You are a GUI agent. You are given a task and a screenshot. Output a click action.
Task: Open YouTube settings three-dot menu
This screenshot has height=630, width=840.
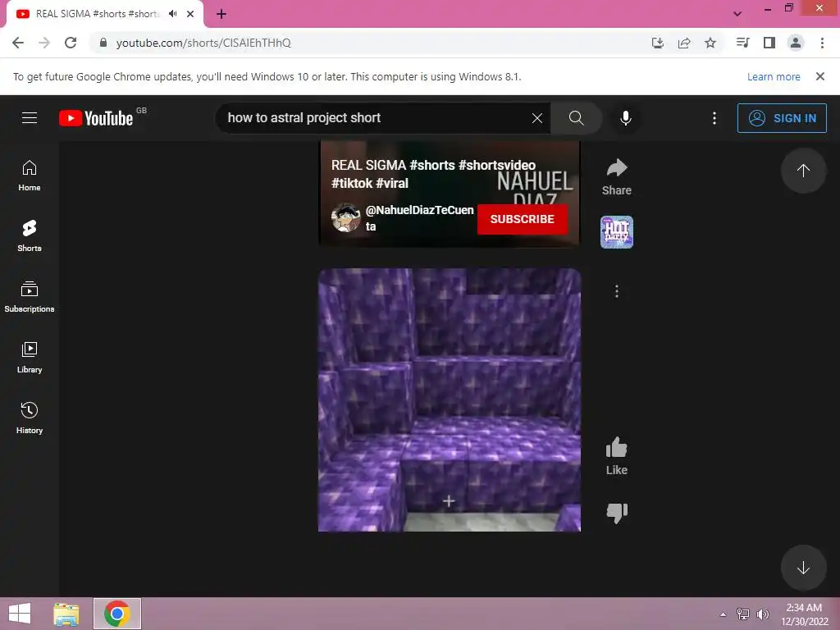pyautogui.click(x=714, y=118)
